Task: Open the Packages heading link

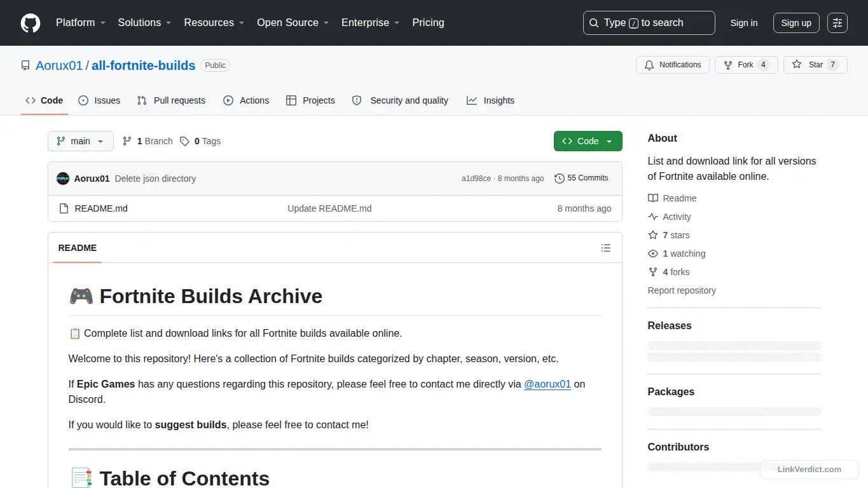Action: click(x=671, y=391)
